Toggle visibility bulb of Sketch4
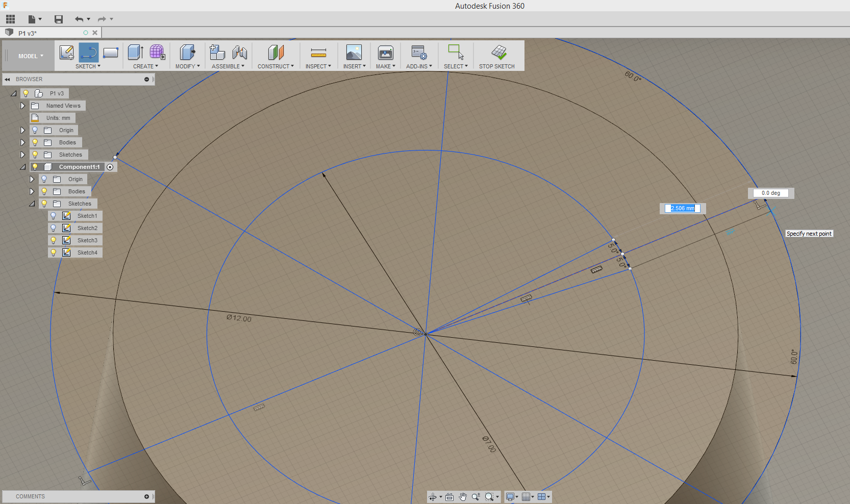The image size is (850, 504). [x=53, y=253]
